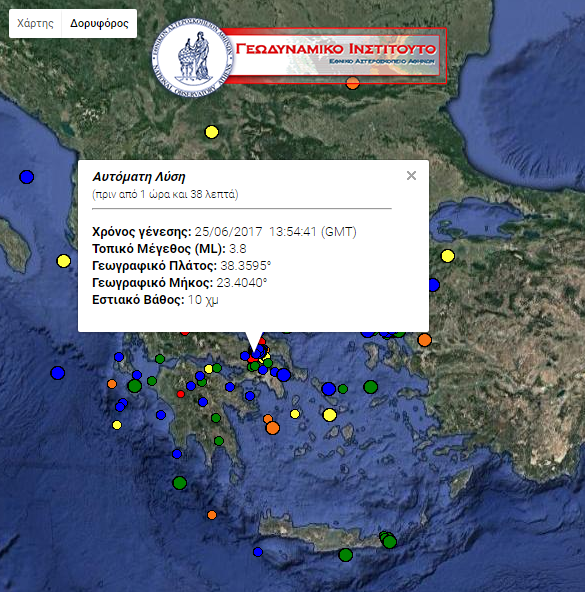585x592 pixels.
Task: Select the yellow earthquake marker below the banner
Action: pyautogui.click(x=211, y=132)
